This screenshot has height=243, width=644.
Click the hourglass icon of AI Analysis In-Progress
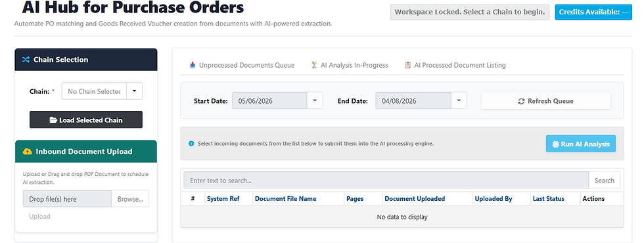pyautogui.click(x=314, y=65)
